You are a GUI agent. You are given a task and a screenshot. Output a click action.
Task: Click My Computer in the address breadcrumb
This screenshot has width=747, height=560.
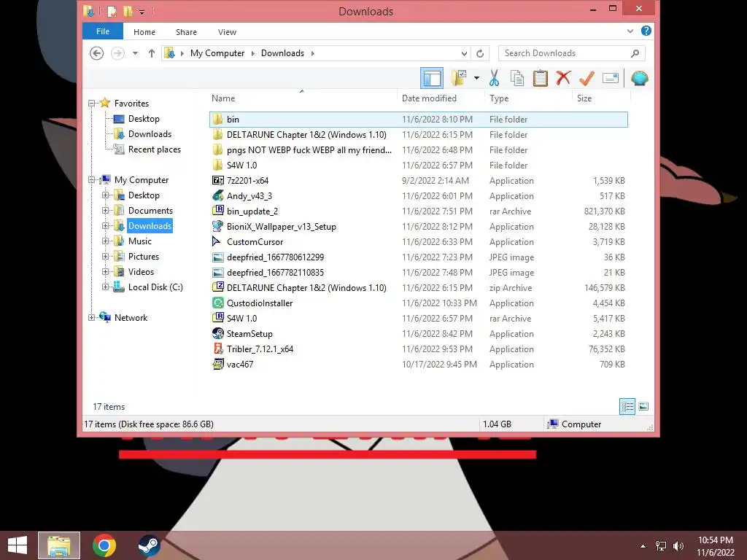coord(217,53)
